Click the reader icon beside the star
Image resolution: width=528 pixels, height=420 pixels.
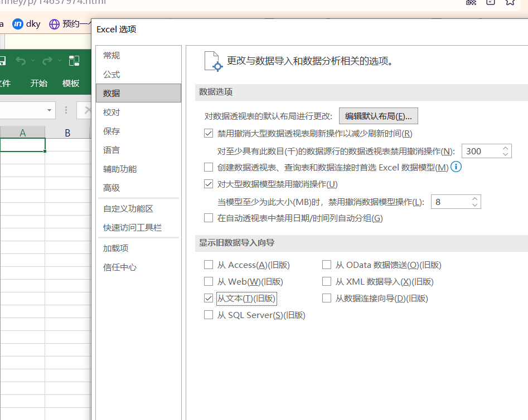tap(491, 2)
